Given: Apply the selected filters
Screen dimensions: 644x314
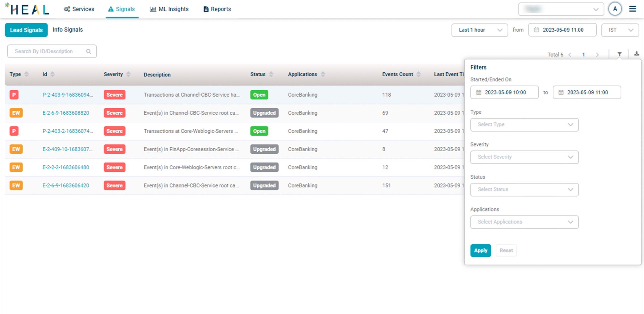Looking at the screenshot, I should (480, 250).
